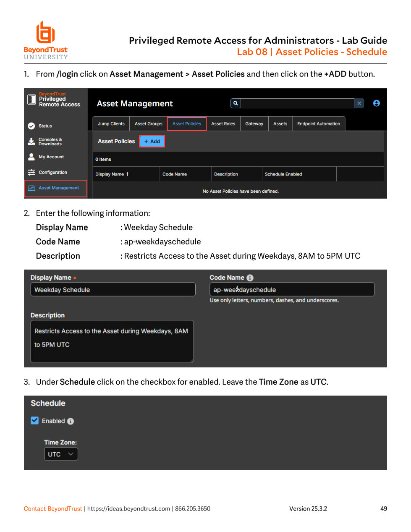411x532 pixels.
Task: Open the user profile avatar icon
Action: point(377,103)
